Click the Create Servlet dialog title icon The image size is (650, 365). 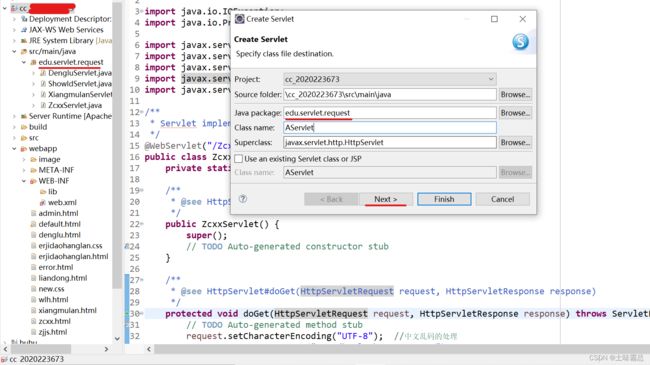pyautogui.click(x=240, y=19)
